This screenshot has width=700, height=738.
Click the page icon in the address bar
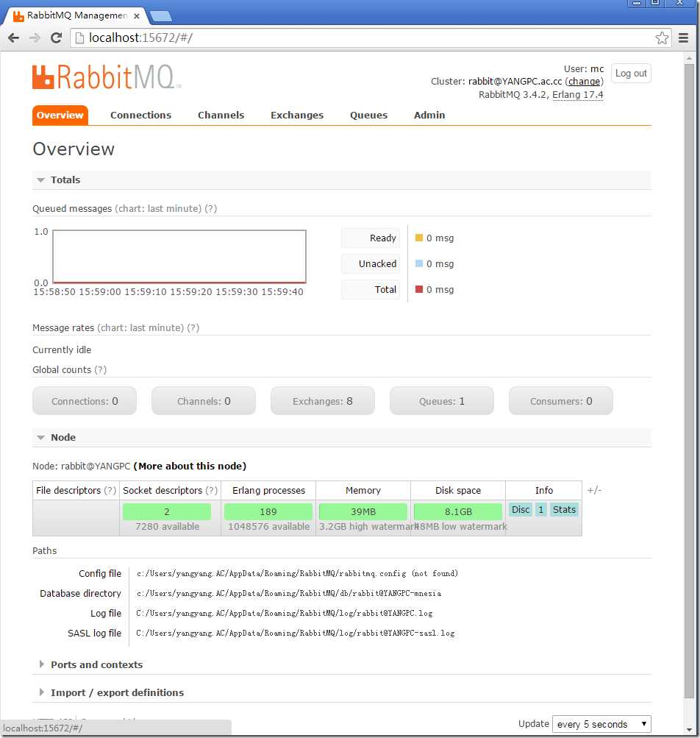(x=79, y=38)
